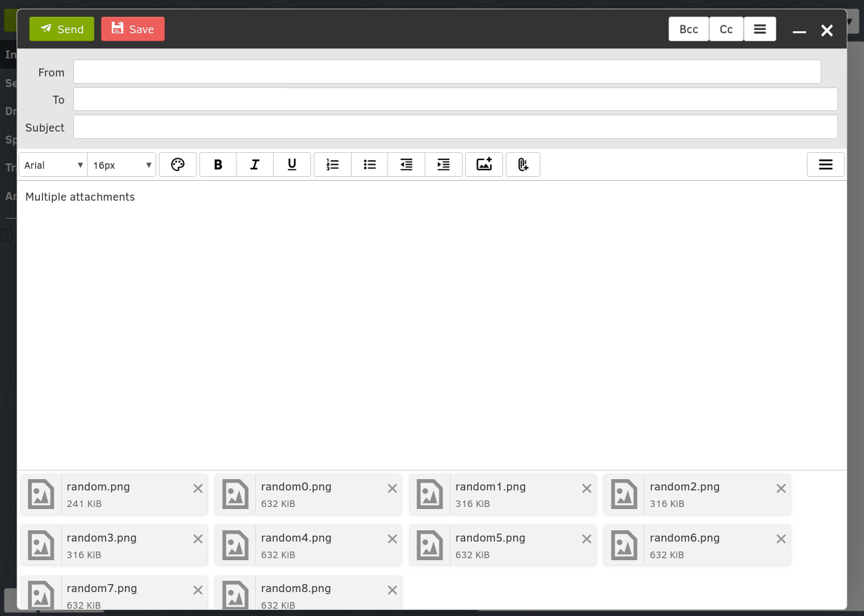The image size is (864, 616).
Task: Click the random3.png image file icon
Action: click(41, 545)
